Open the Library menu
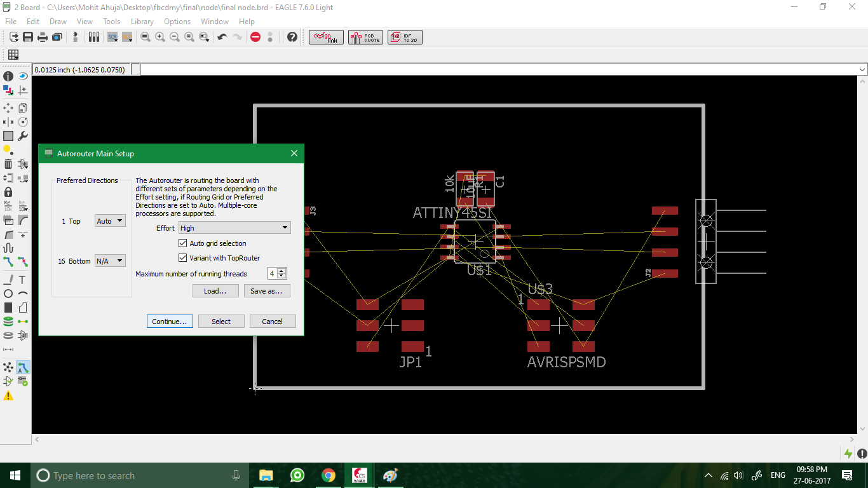This screenshot has width=868, height=488. [x=142, y=22]
